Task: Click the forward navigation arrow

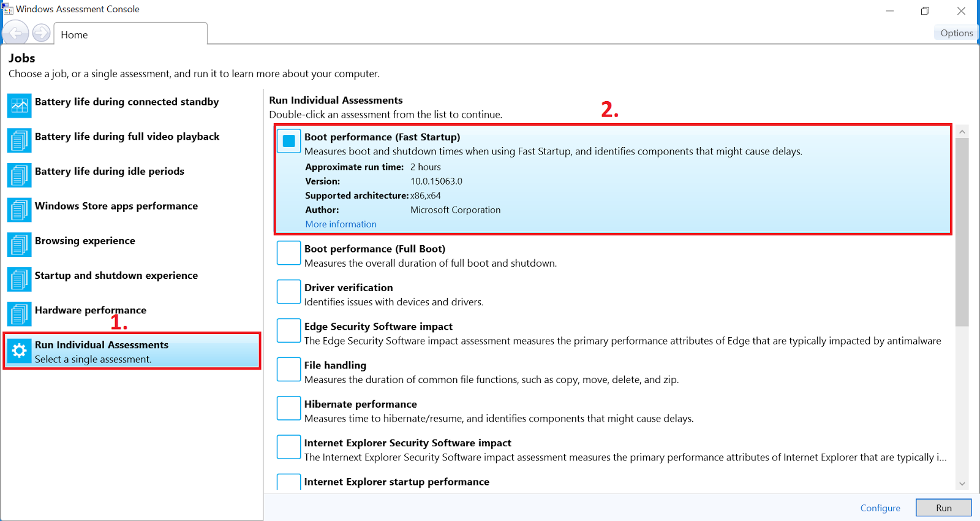Action: coord(41,32)
